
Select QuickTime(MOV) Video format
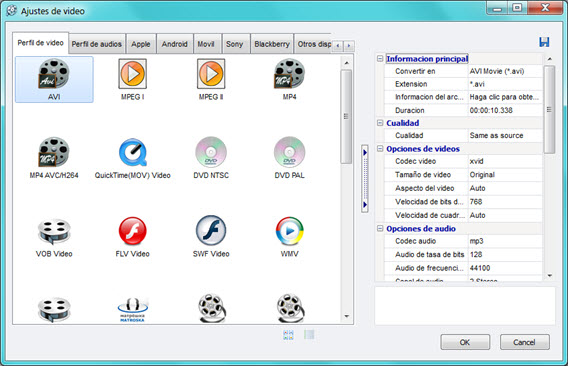tap(133, 152)
